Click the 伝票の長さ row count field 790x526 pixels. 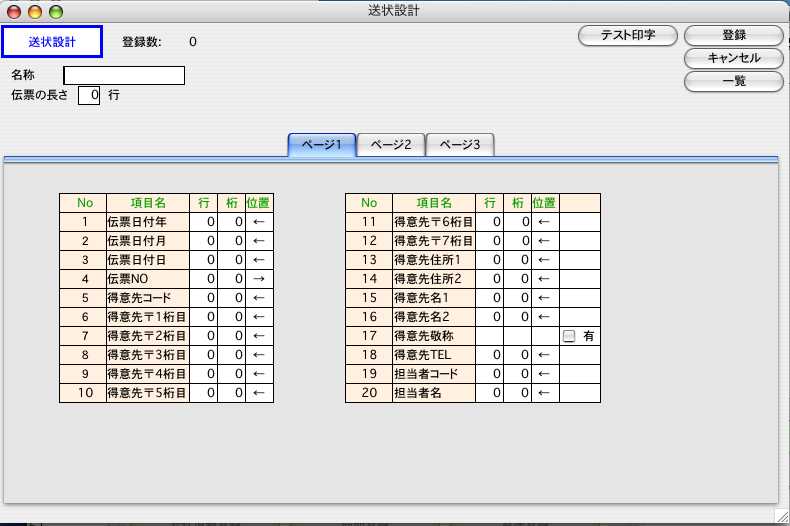pos(89,96)
